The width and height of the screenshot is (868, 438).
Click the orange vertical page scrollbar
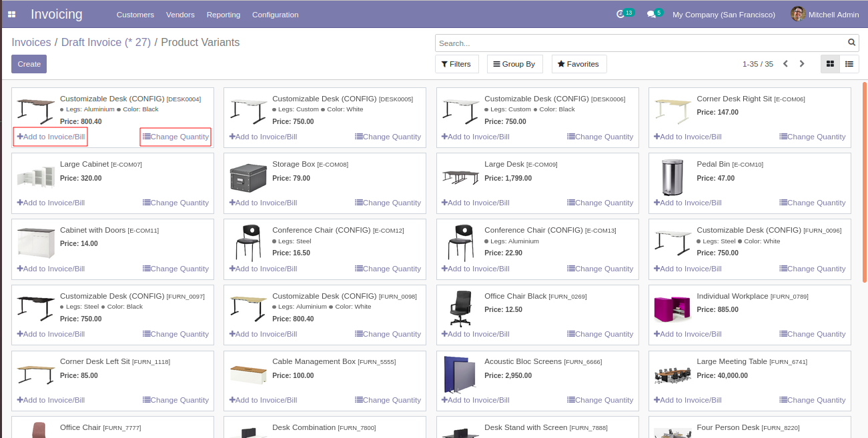point(865,182)
